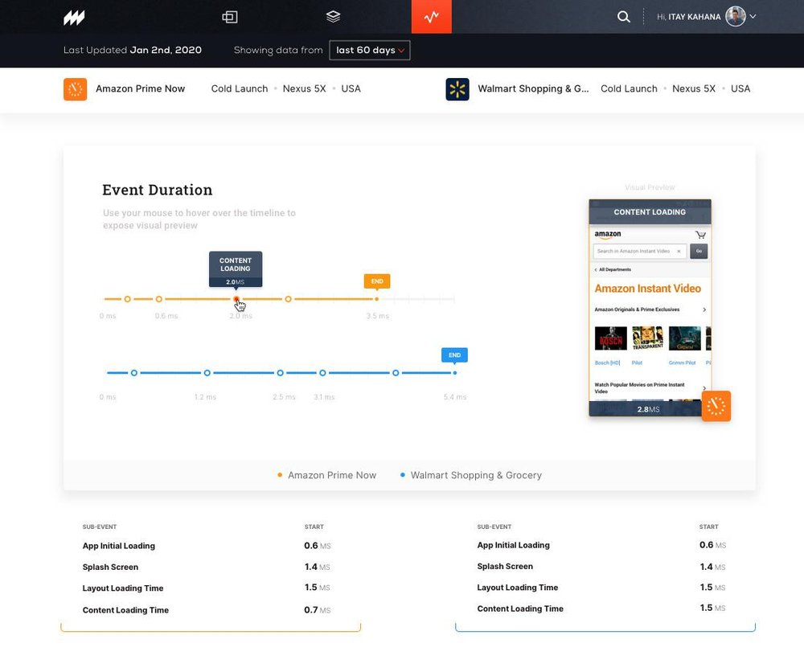
Task: Click the blue marker between 3.1 and 5.4 ms
Action: coord(396,373)
